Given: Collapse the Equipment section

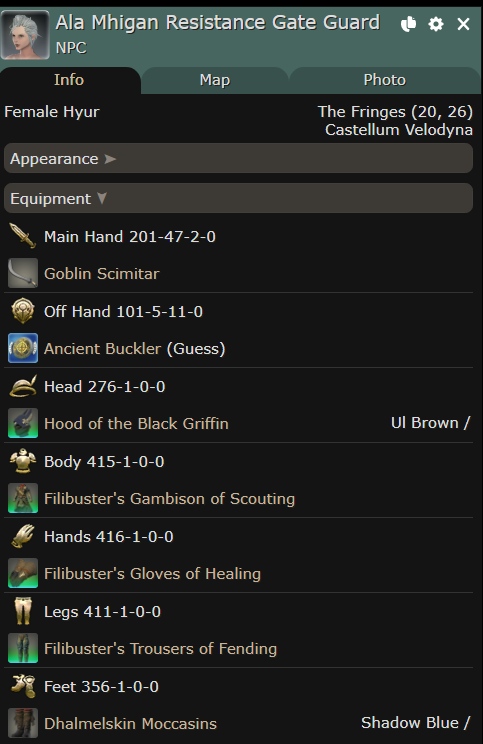Looking at the screenshot, I should [x=238, y=198].
